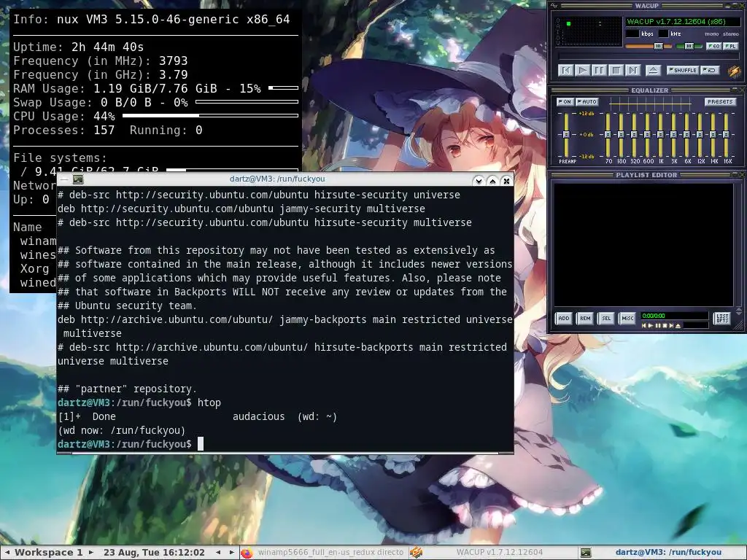Click the 180 Hz equalizer band slider
Viewport: 747px width, 560px height.
click(x=621, y=135)
